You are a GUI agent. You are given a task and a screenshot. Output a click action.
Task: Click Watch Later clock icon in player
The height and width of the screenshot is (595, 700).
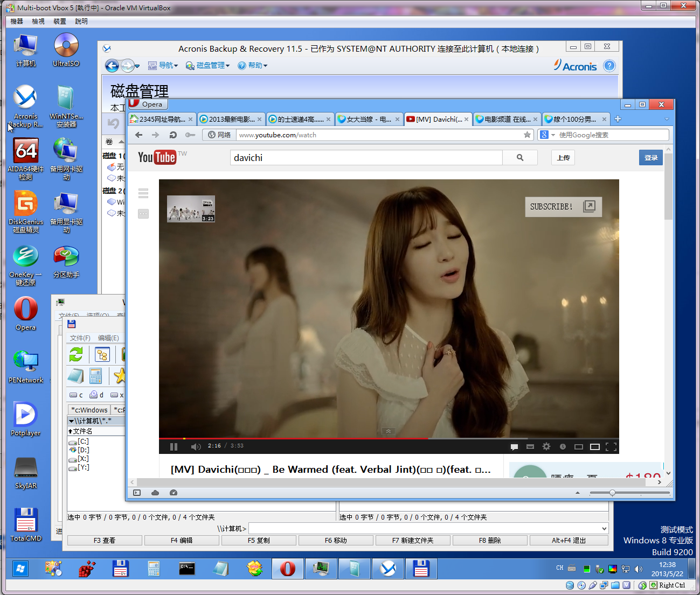(563, 446)
